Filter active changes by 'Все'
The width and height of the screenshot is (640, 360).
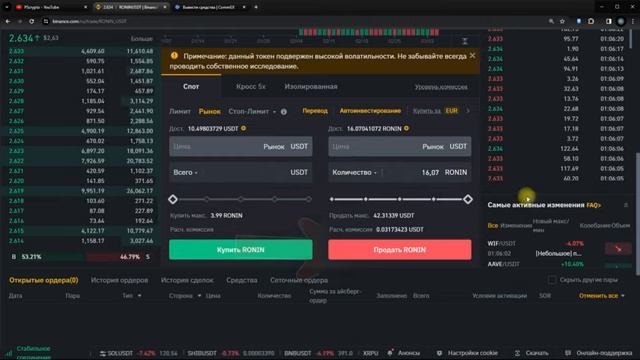pyautogui.click(x=493, y=225)
